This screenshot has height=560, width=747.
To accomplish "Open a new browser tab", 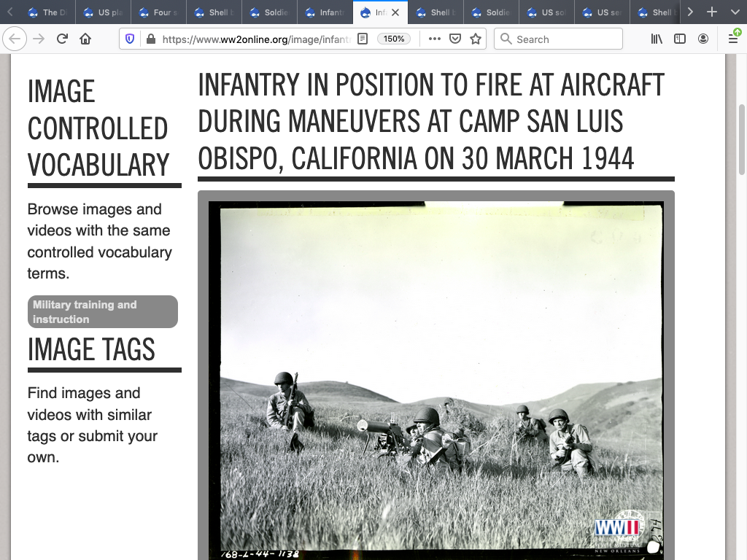I will coord(712,12).
